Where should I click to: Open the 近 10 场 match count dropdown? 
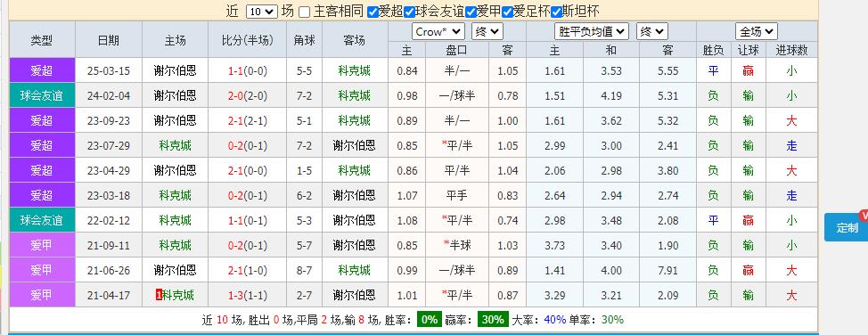coord(261,12)
